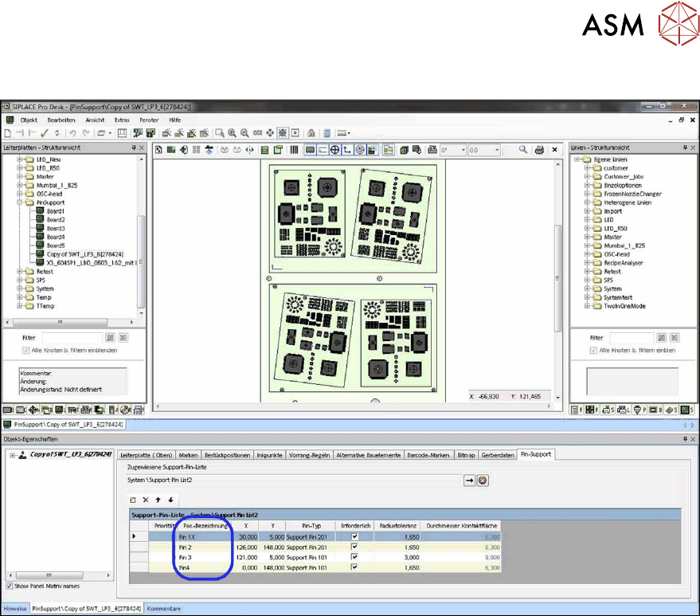Click the Kommentare tab at bottom
This screenshot has height=616, width=700.
click(163, 608)
